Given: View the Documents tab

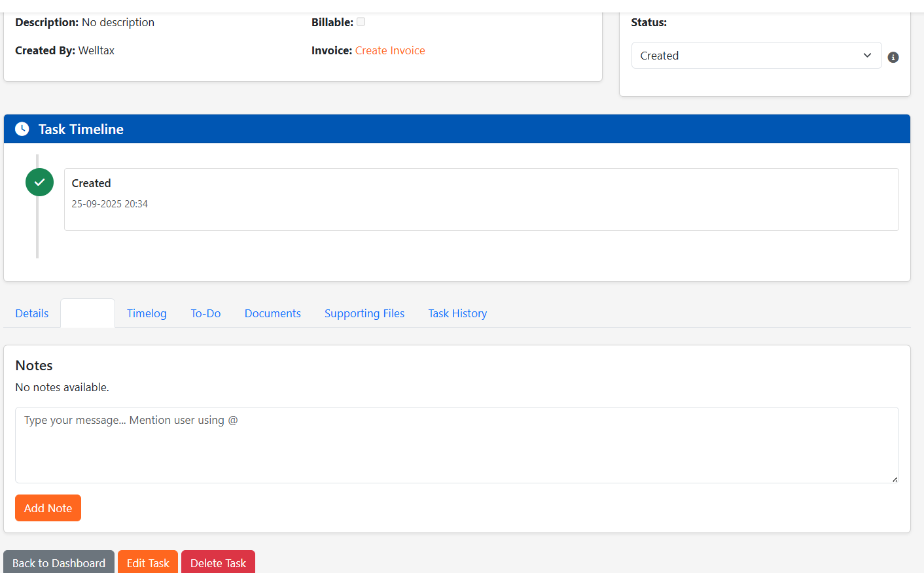Looking at the screenshot, I should pos(272,313).
